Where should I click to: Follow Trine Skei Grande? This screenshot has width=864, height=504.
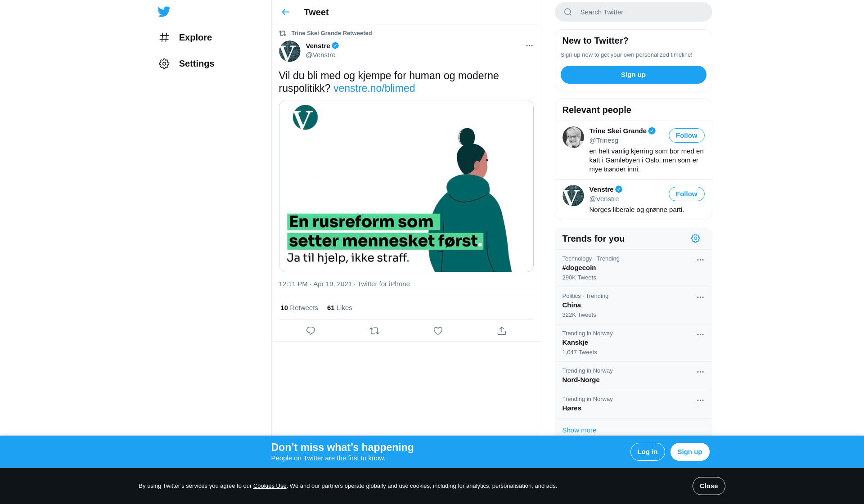coord(686,135)
